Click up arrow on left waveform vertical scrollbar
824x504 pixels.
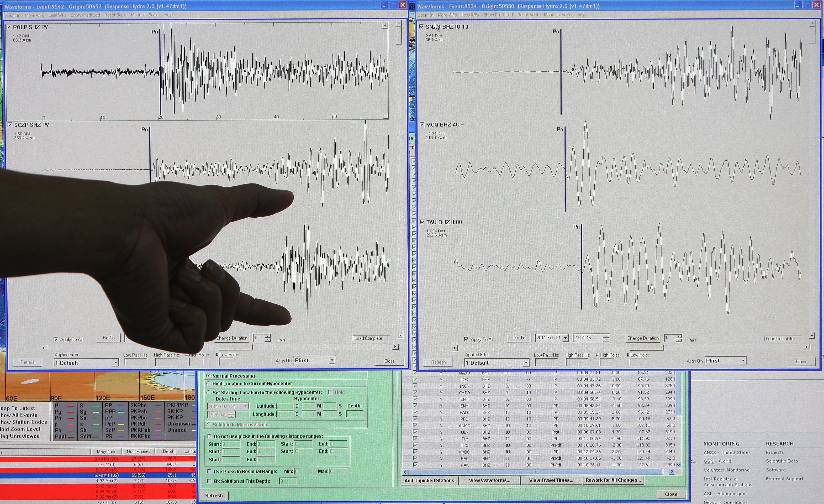[x=399, y=24]
